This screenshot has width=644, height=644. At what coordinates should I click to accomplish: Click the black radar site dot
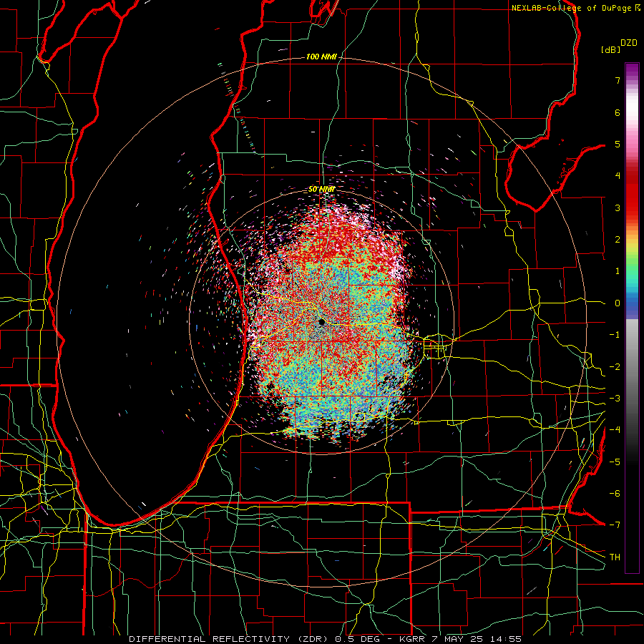[321, 322]
